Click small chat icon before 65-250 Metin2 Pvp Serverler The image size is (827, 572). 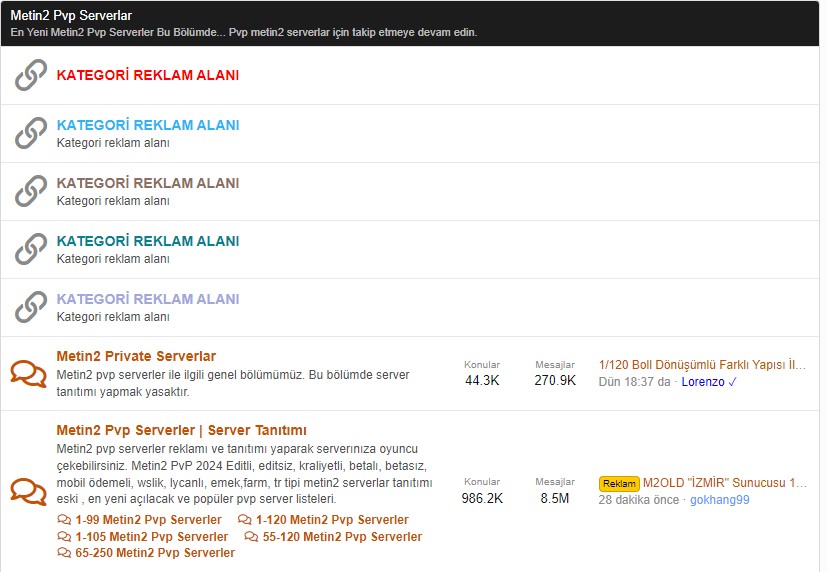tap(64, 552)
